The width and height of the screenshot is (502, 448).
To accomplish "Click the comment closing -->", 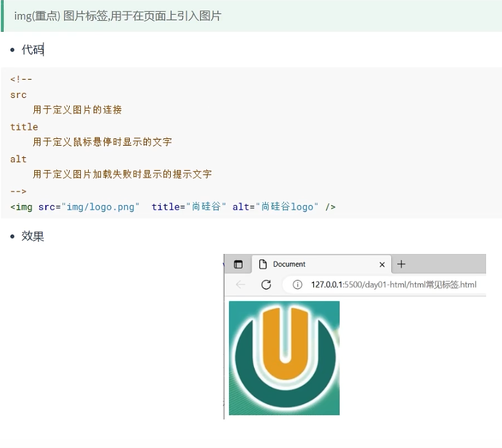I will pyautogui.click(x=18, y=191).
